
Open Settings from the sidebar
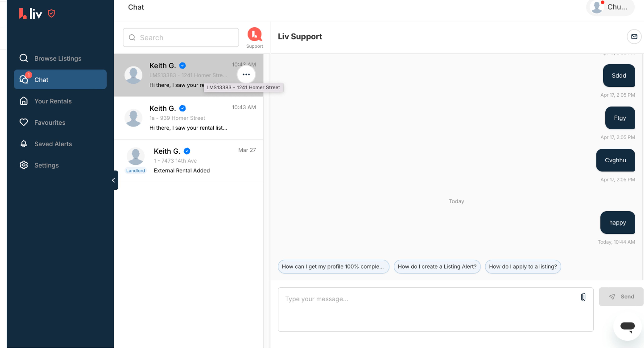point(46,165)
